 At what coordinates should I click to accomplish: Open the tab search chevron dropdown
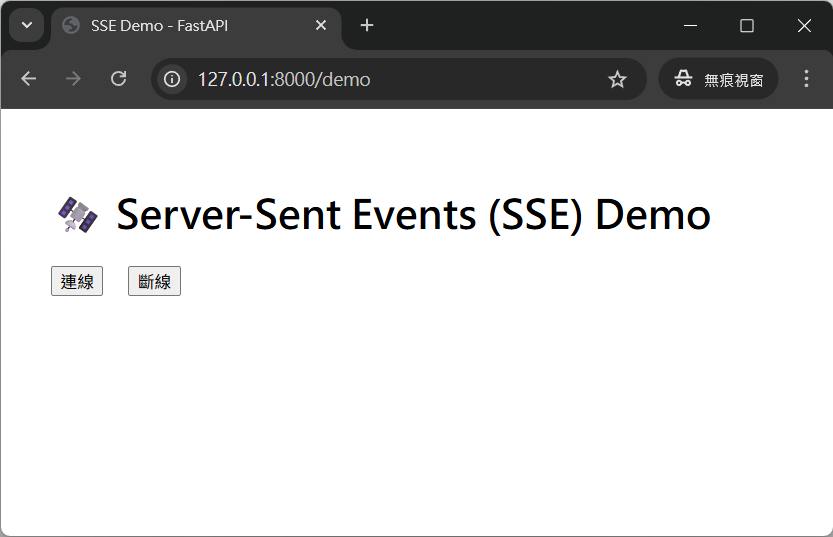(26, 25)
